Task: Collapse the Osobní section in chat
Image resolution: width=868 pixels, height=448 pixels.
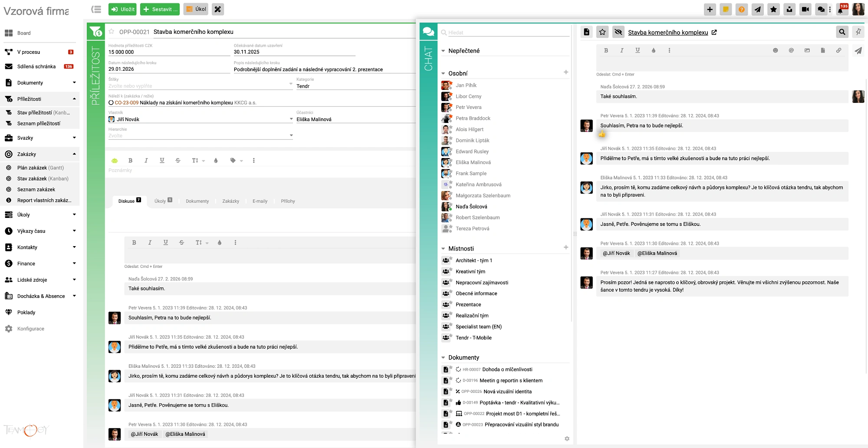Action: point(443,73)
